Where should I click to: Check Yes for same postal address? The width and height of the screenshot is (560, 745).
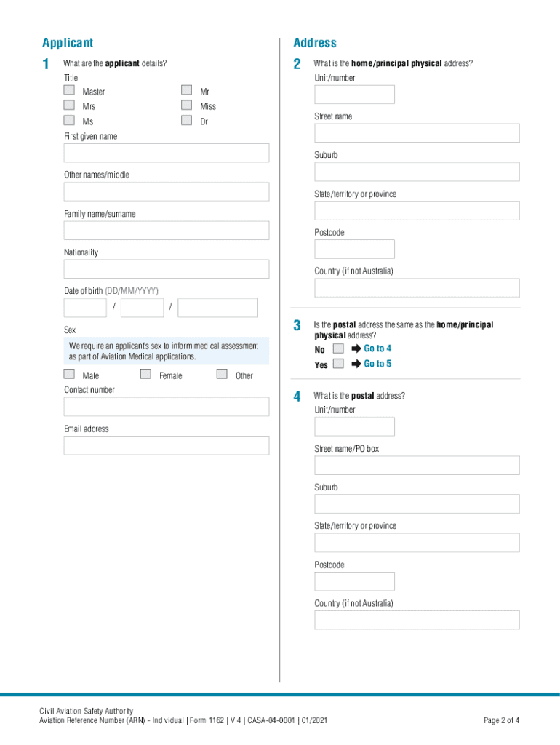click(338, 364)
